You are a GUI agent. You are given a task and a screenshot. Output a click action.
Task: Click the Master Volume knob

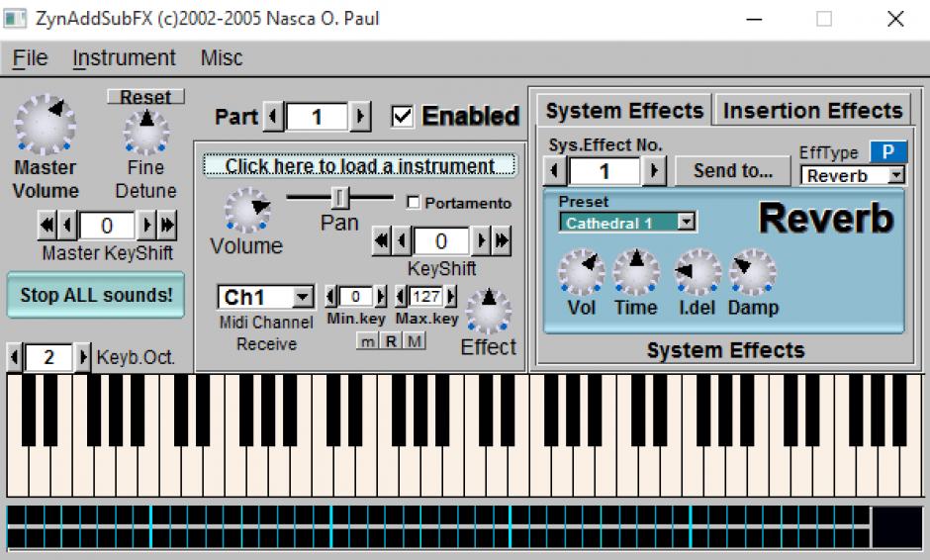point(46,125)
